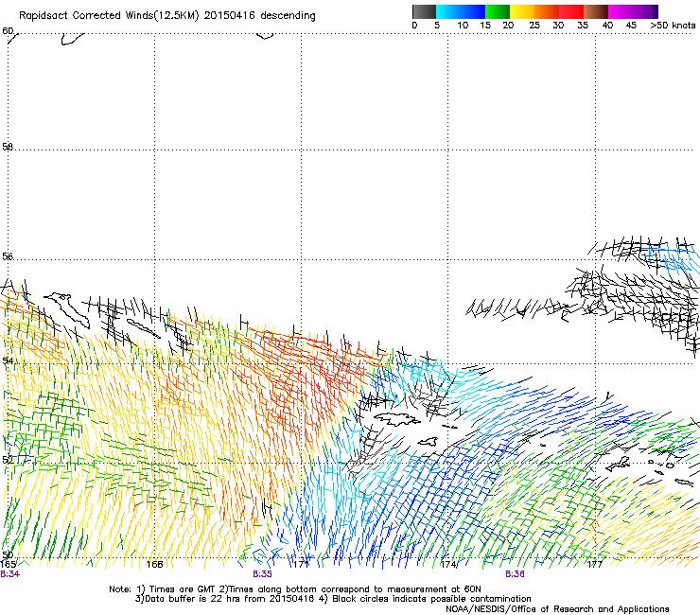Click the purple time marker '8:36'

click(515, 574)
